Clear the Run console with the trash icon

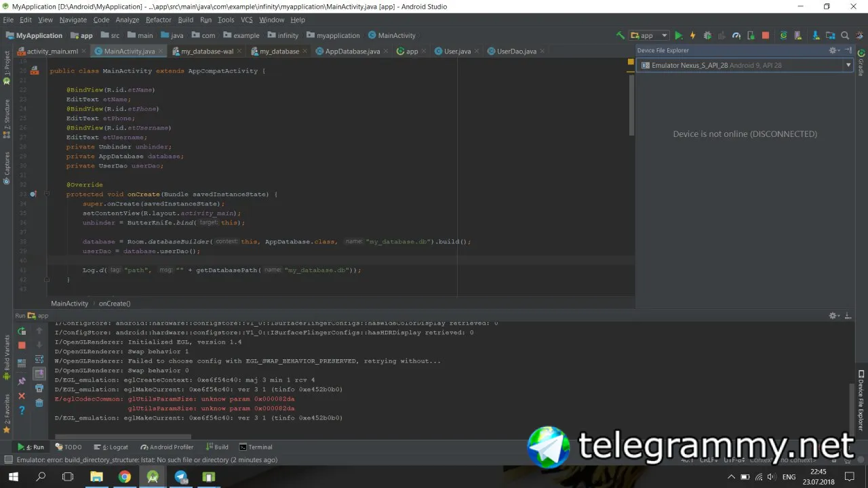point(39,403)
